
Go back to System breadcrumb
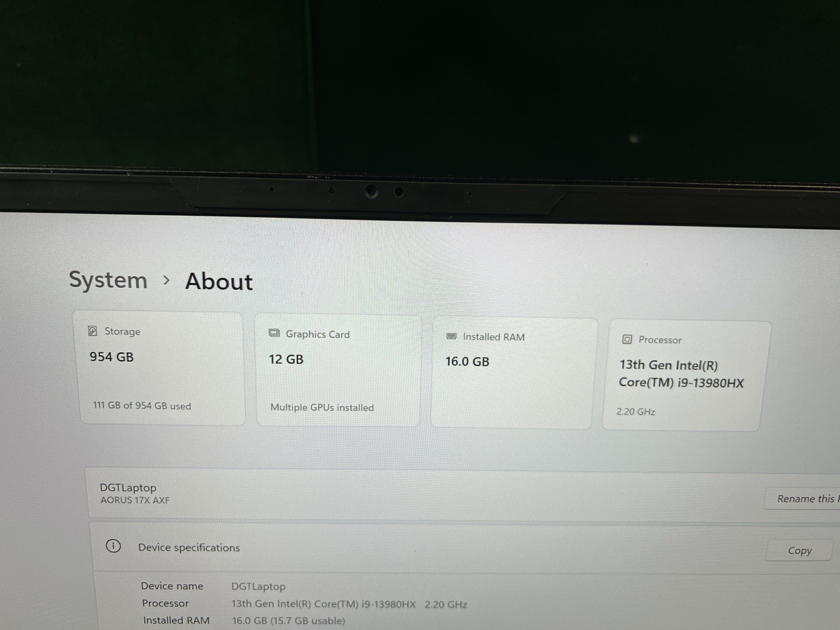pos(108,280)
